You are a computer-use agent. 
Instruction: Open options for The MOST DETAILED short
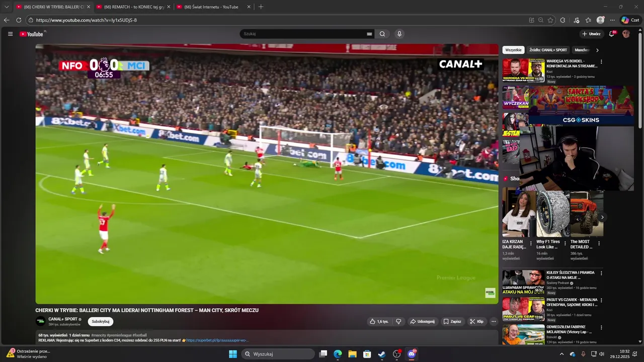point(599,243)
